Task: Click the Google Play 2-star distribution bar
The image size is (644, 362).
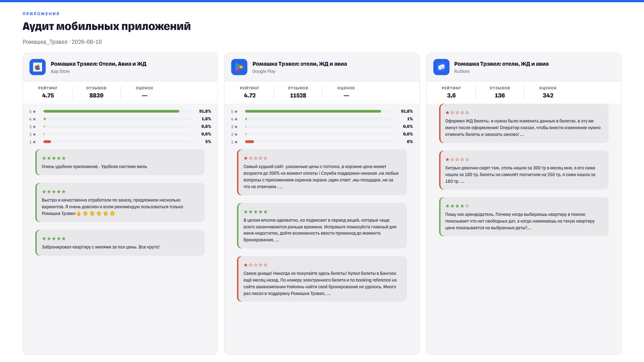Action: 319,134
